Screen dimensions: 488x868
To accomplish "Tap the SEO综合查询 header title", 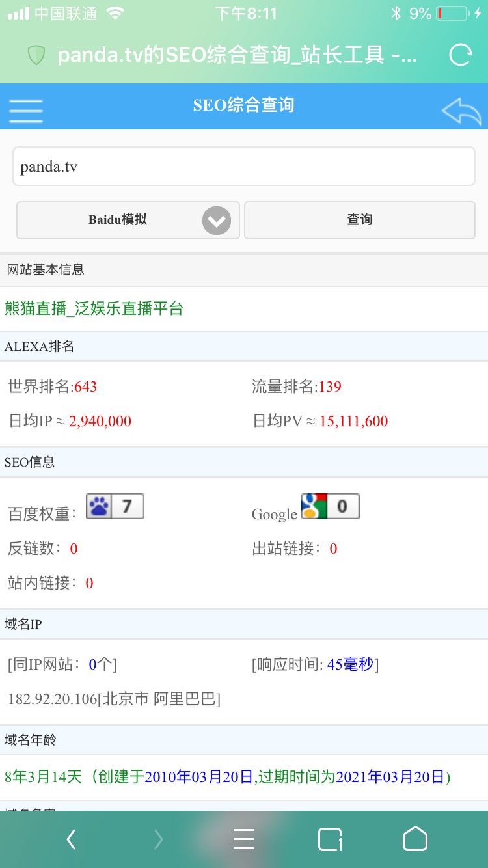I will (x=243, y=105).
